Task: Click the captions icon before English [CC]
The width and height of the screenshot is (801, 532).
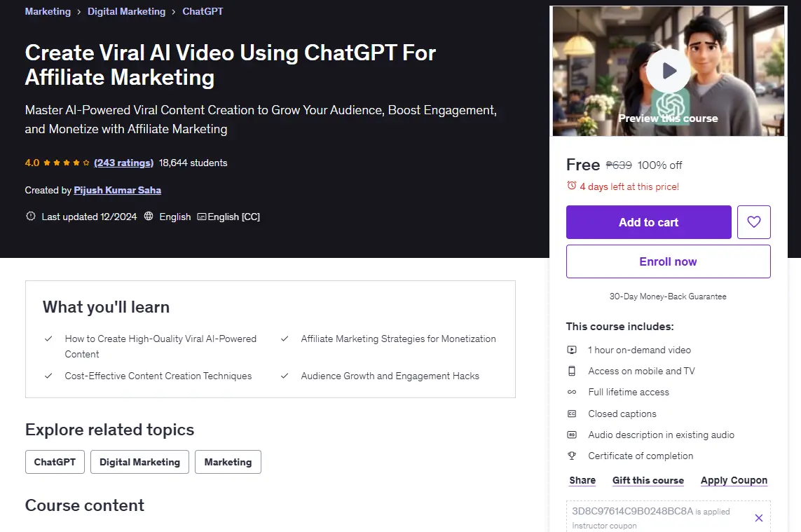Action: click(202, 217)
